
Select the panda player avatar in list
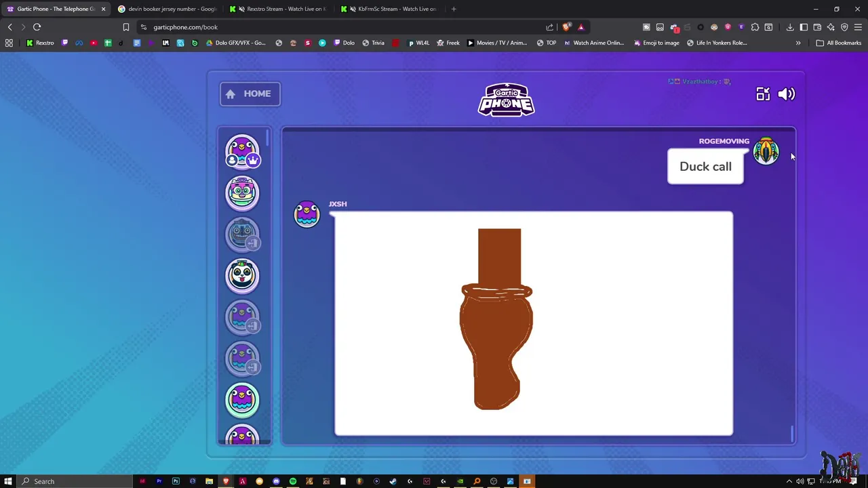[243, 276]
